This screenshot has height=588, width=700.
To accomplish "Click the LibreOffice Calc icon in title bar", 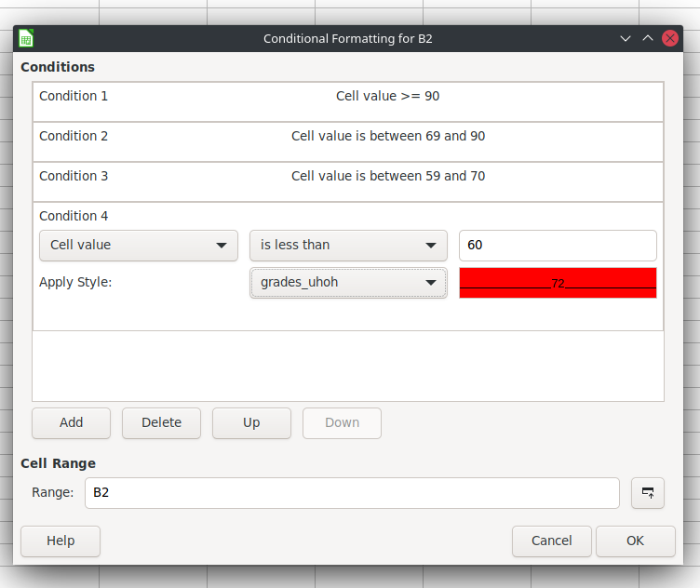I will pos(26,38).
